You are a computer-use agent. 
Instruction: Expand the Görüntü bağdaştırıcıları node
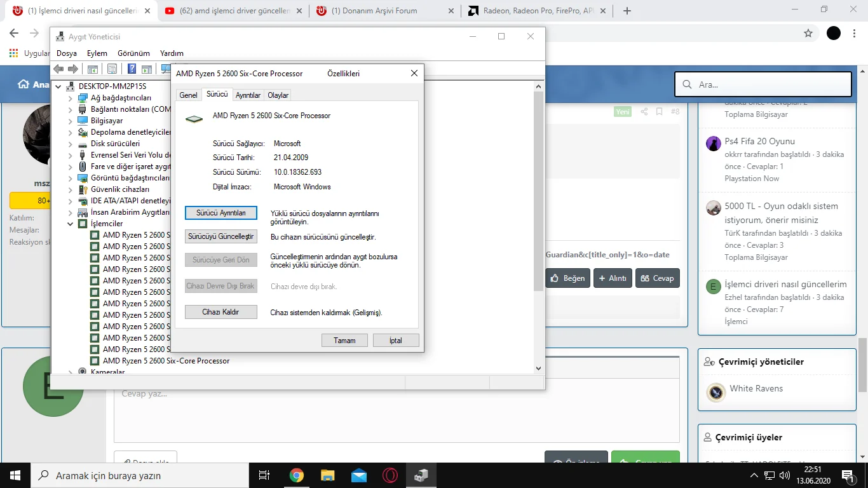71,178
